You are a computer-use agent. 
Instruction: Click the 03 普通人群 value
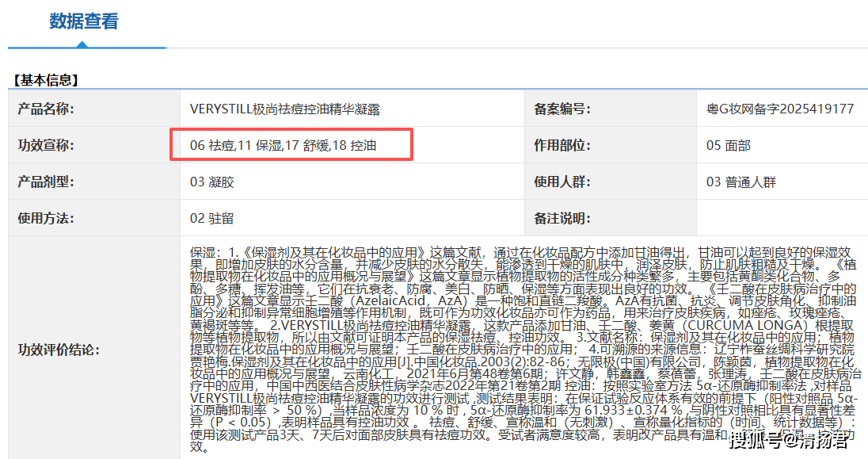(x=740, y=182)
